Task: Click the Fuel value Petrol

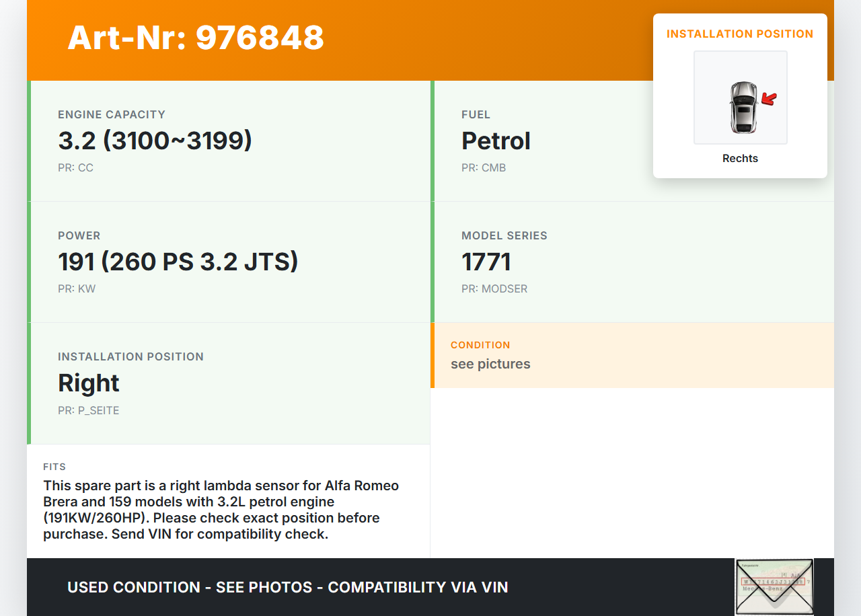Action: coord(496,141)
